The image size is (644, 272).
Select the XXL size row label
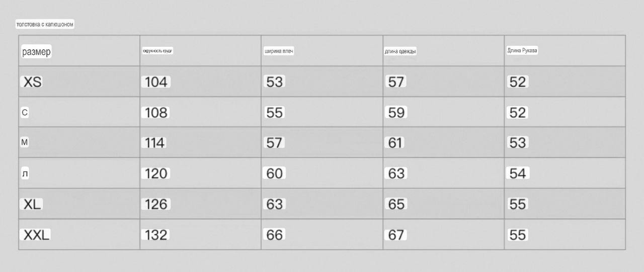(36, 235)
